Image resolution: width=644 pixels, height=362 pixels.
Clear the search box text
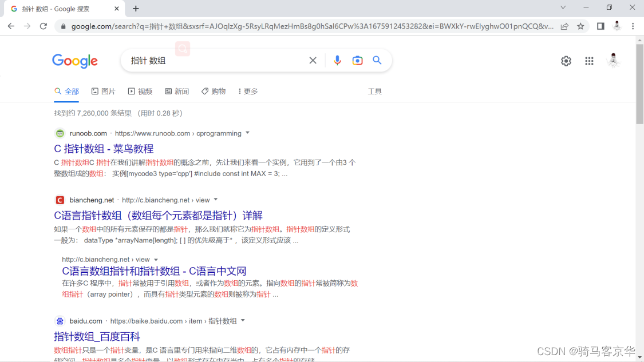[x=313, y=61]
